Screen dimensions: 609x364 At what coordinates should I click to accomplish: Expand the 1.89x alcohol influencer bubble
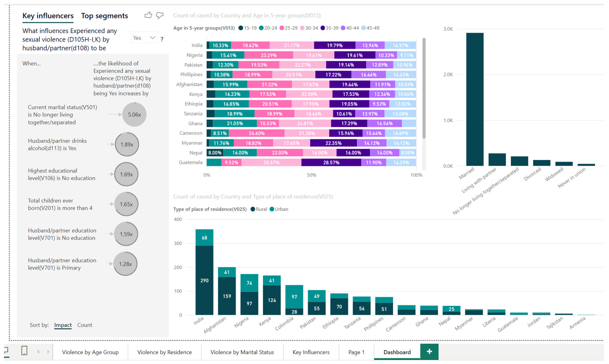coord(127,144)
